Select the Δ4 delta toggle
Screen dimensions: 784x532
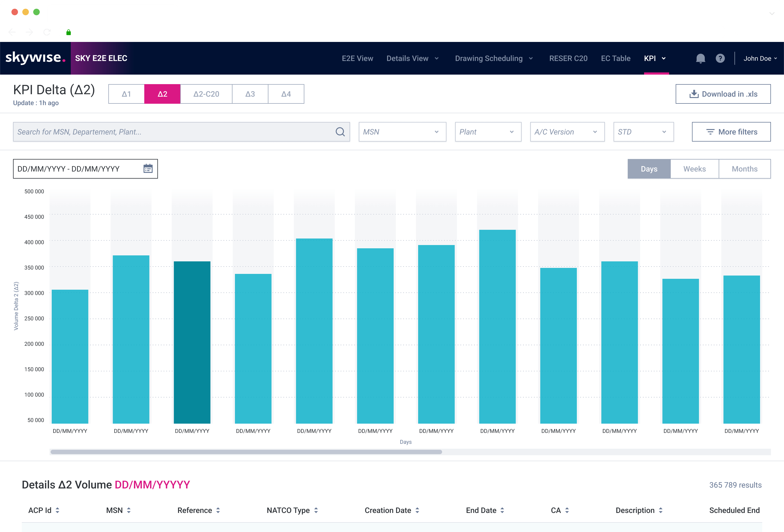(x=286, y=94)
